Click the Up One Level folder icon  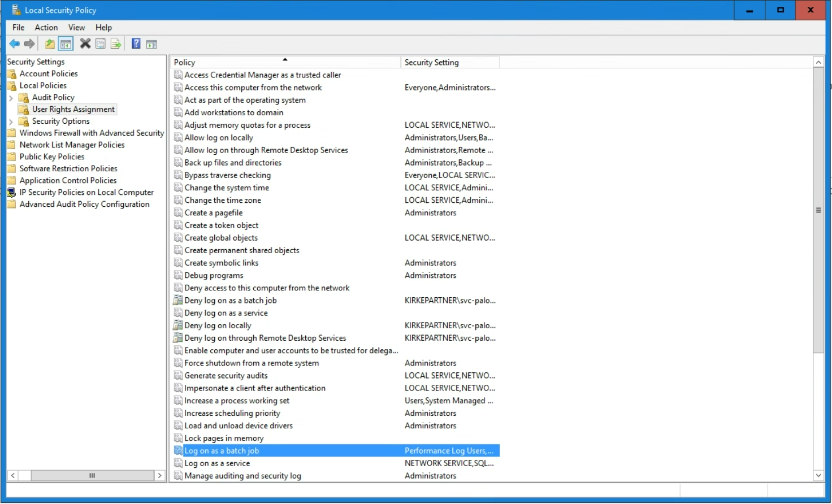click(x=50, y=44)
